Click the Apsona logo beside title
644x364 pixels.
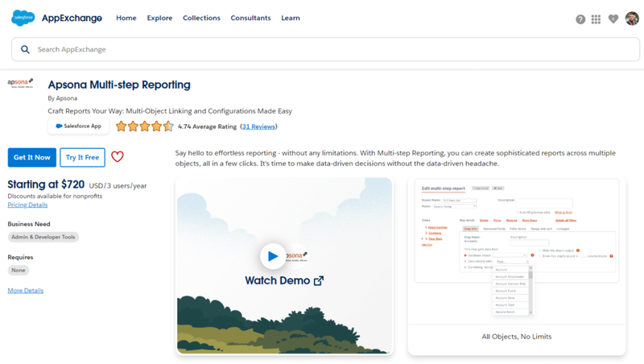pyautogui.click(x=21, y=83)
